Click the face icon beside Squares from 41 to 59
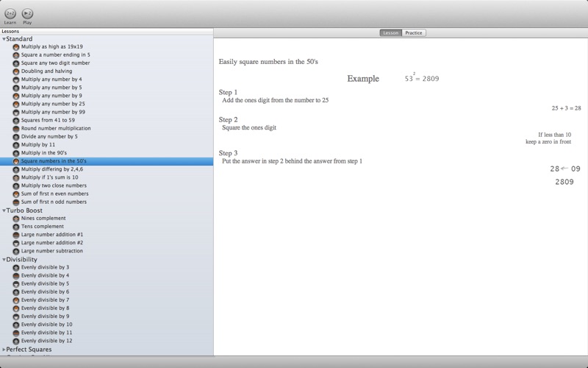The image size is (588, 368). point(15,121)
